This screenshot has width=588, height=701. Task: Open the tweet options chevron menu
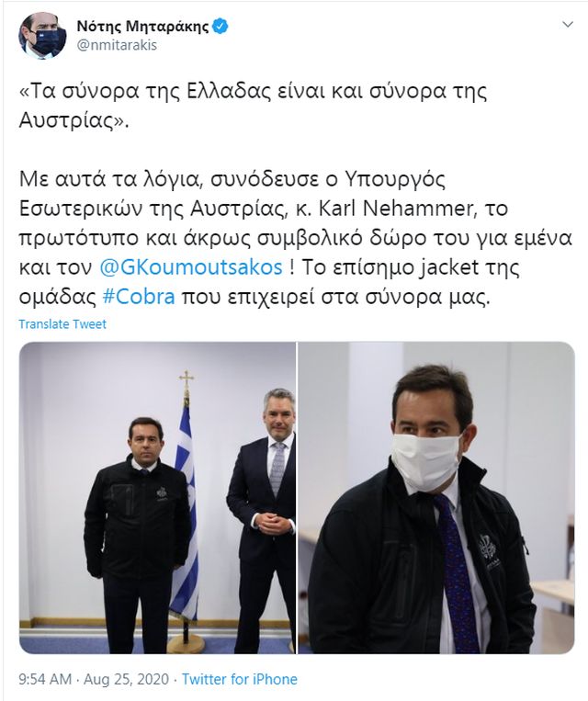pos(568,25)
